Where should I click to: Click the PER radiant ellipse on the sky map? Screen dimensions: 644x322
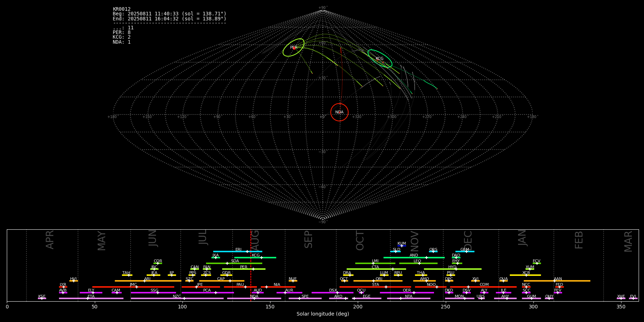click(293, 48)
